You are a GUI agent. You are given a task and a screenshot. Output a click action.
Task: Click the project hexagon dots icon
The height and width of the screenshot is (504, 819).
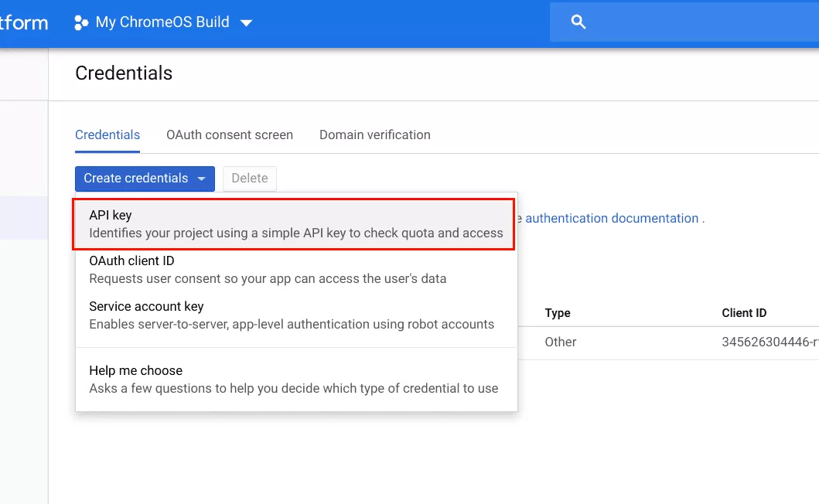pyautogui.click(x=80, y=22)
